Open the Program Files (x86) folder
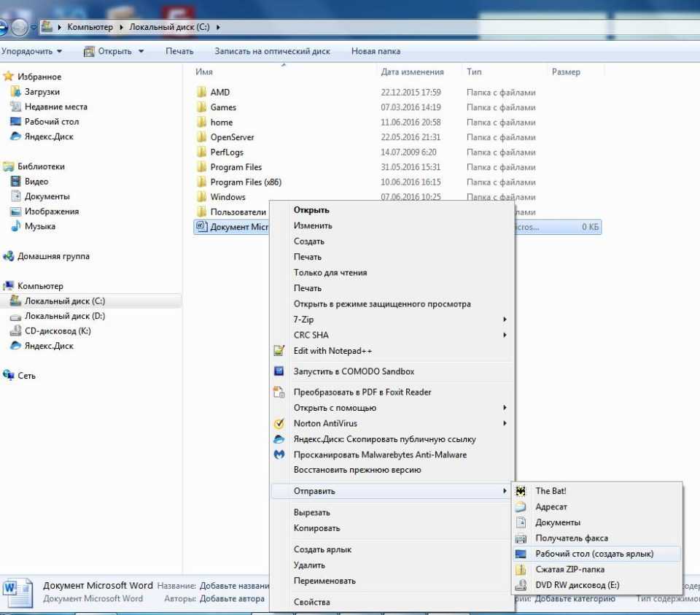This screenshot has width=700, height=615. [x=245, y=182]
